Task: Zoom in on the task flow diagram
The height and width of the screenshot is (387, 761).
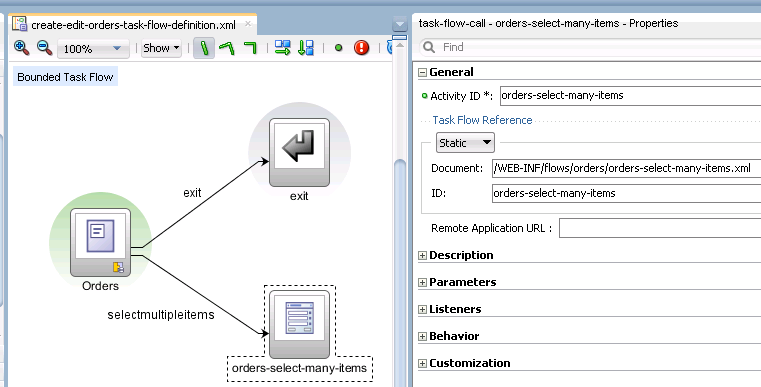Action: click(x=21, y=48)
